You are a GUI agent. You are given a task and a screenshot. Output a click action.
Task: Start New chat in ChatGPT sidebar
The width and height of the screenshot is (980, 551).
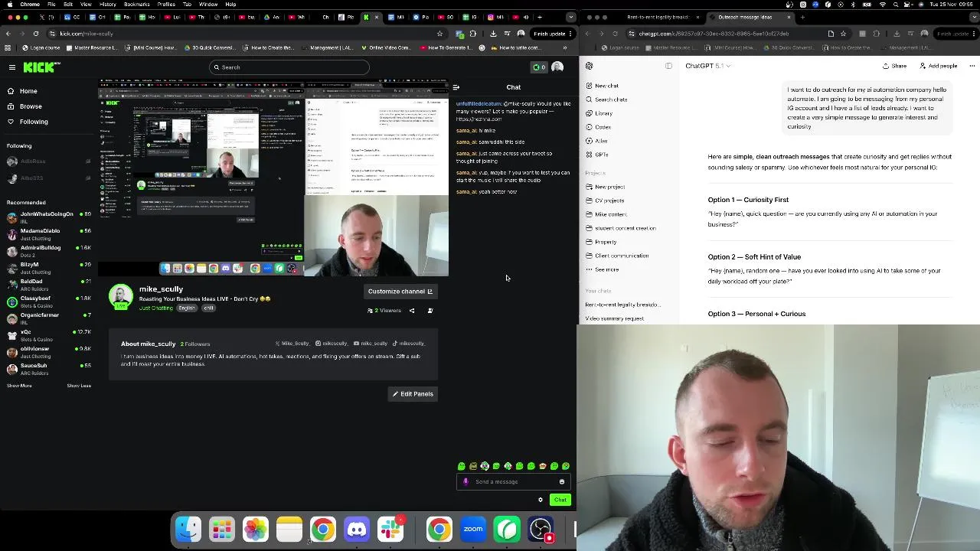click(x=606, y=86)
